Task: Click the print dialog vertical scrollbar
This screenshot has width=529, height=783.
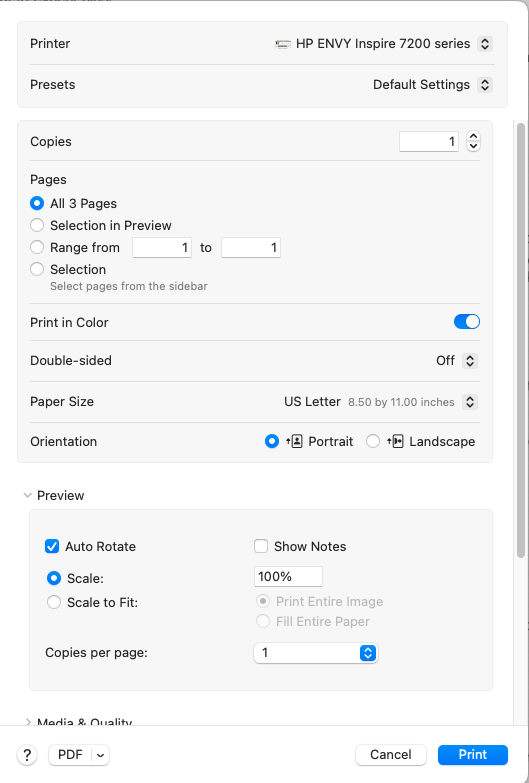Action: tap(521, 340)
